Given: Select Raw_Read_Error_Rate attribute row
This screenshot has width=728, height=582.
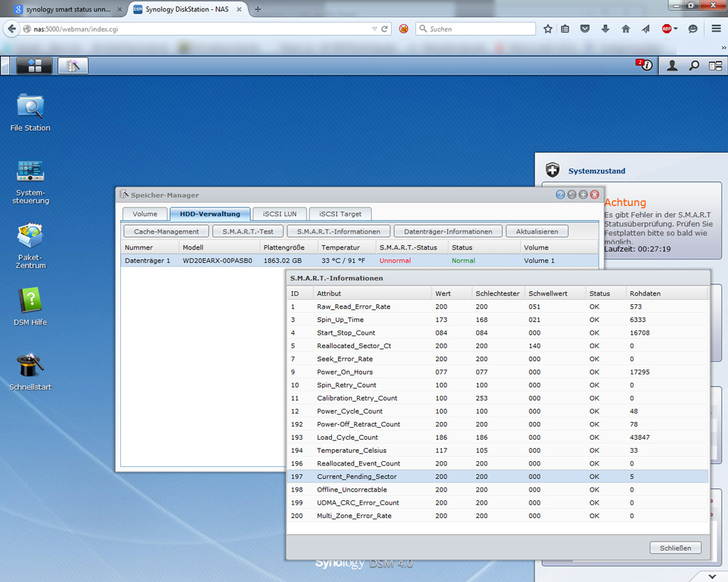Looking at the screenshot, I should point(498,307).
